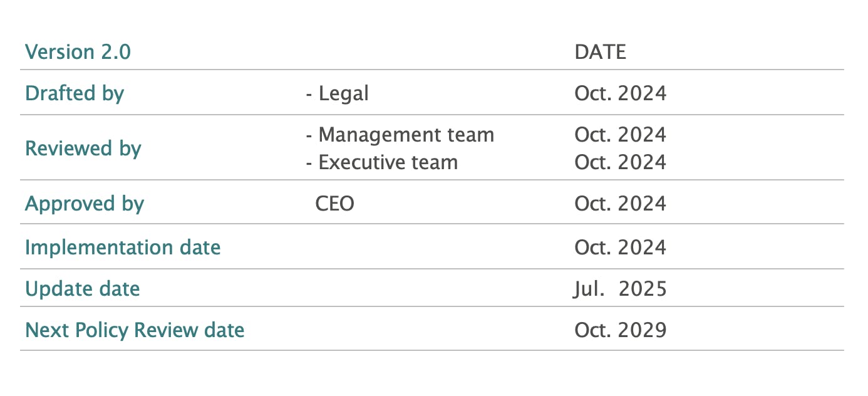
Task: Click Approved by date Oct. 2024
Action: coord(621,204)
